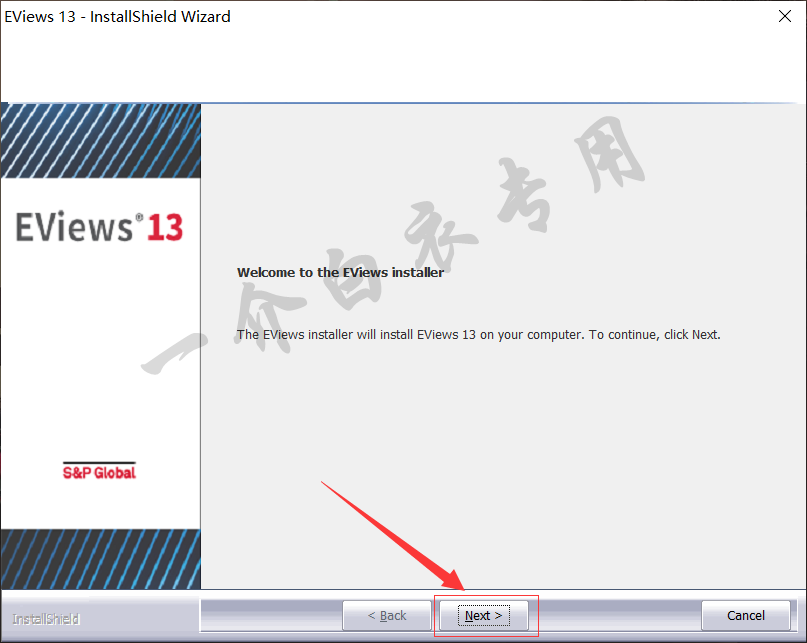Viewport: 807px width, 643px height.
Task: Click the registered trademark symbol beside EViews
Action: (139, 217)
